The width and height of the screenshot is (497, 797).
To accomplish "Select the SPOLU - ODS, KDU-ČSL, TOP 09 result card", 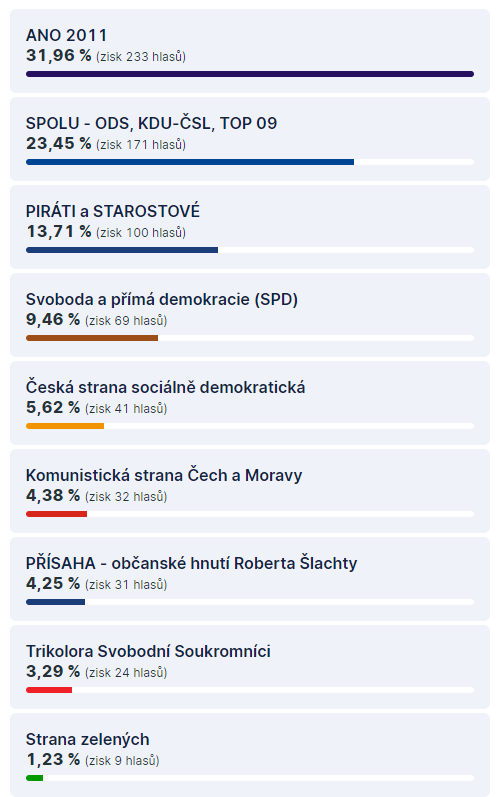I will 250,139.
